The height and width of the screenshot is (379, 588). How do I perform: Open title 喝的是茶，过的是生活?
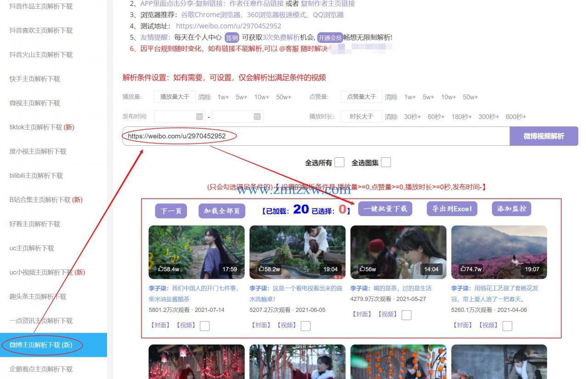[402, 288]
